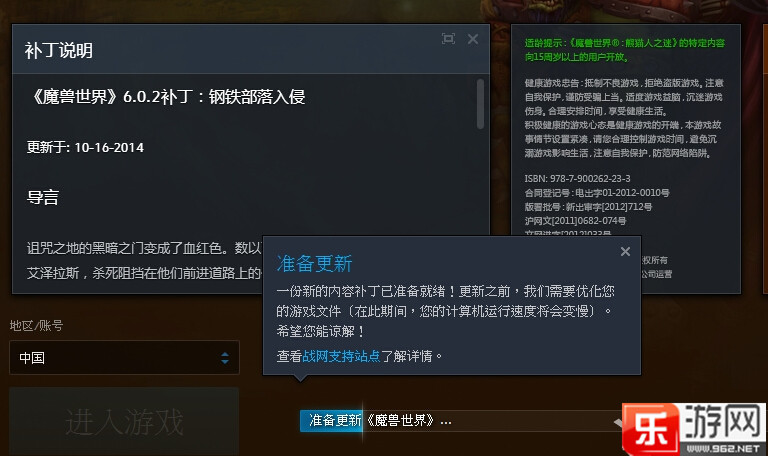Open the 战网支持站点 support link
The image size is (768, 456).
341,356
